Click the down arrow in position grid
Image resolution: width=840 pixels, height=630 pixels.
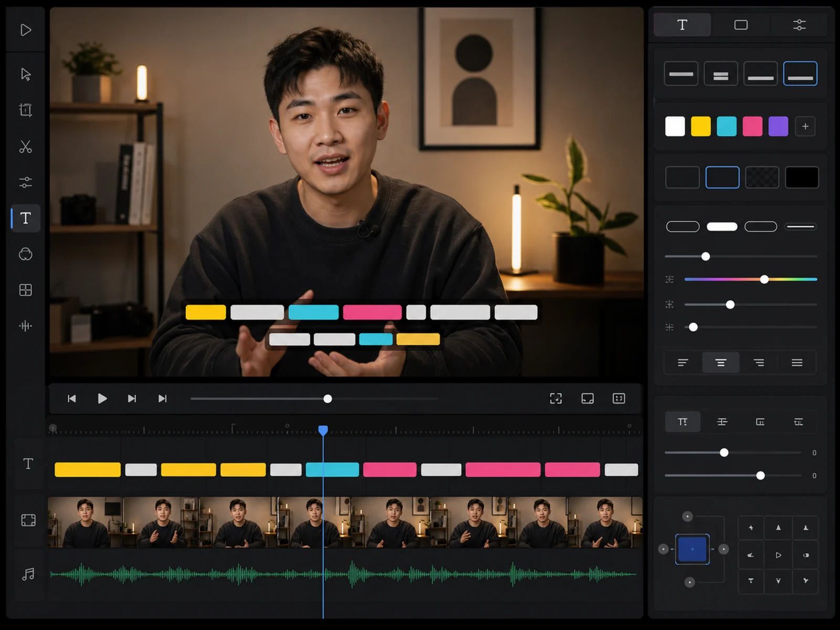(x=778, y=581)
